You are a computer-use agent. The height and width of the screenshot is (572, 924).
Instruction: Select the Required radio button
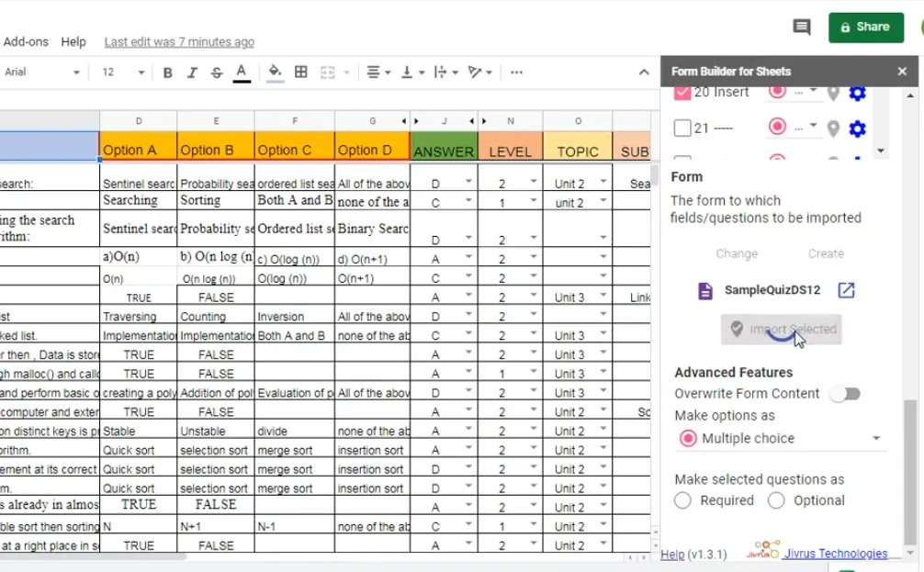(x=682, y=500)
